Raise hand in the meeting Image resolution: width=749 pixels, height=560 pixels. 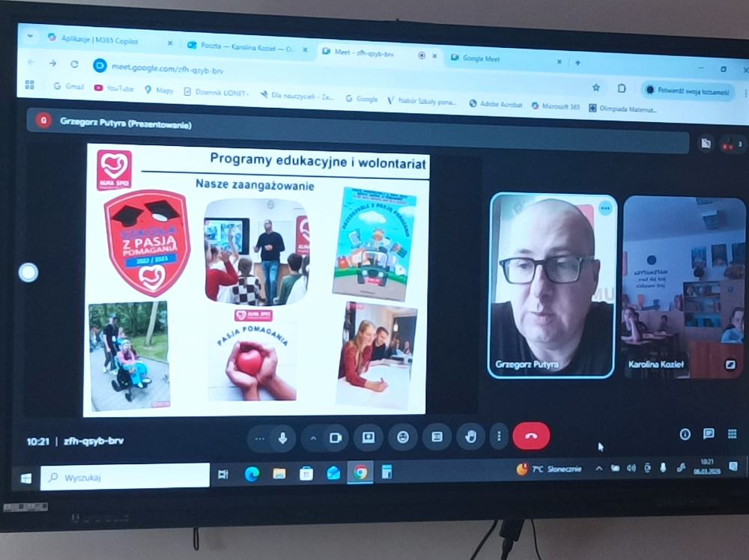(470, 437)
